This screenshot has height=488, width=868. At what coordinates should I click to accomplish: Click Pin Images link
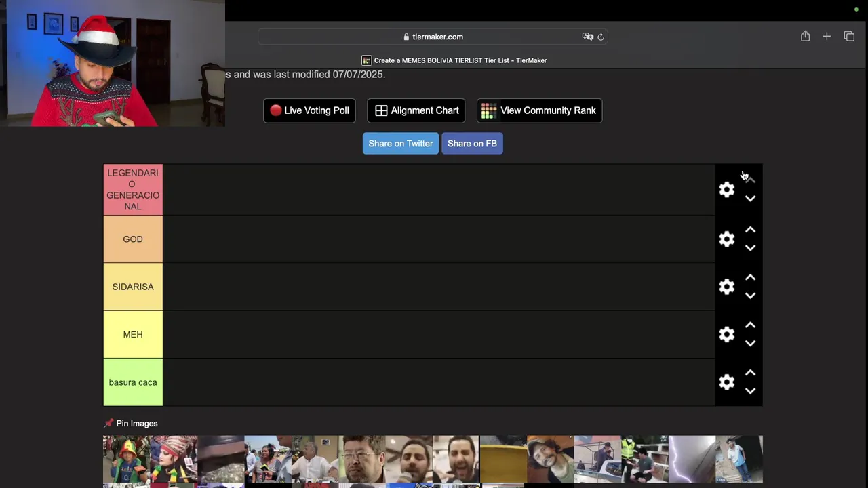tap(131, 424)
